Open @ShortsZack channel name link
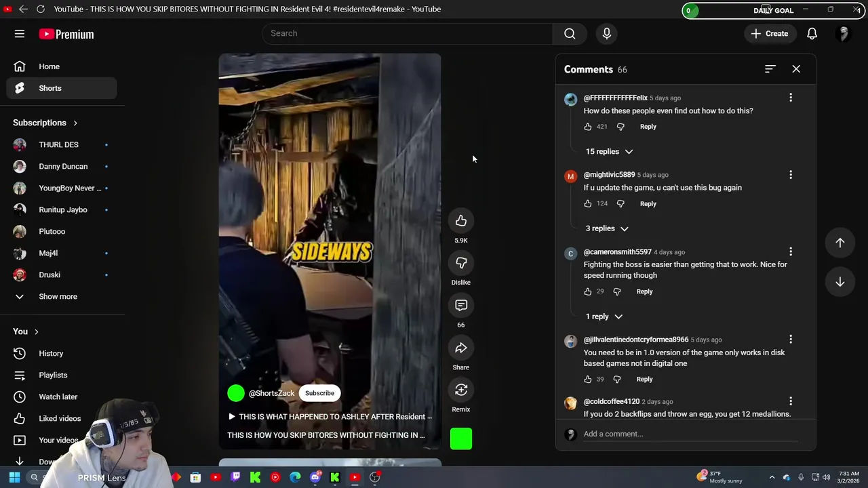868x488 pixels. (x=271, y=393)
